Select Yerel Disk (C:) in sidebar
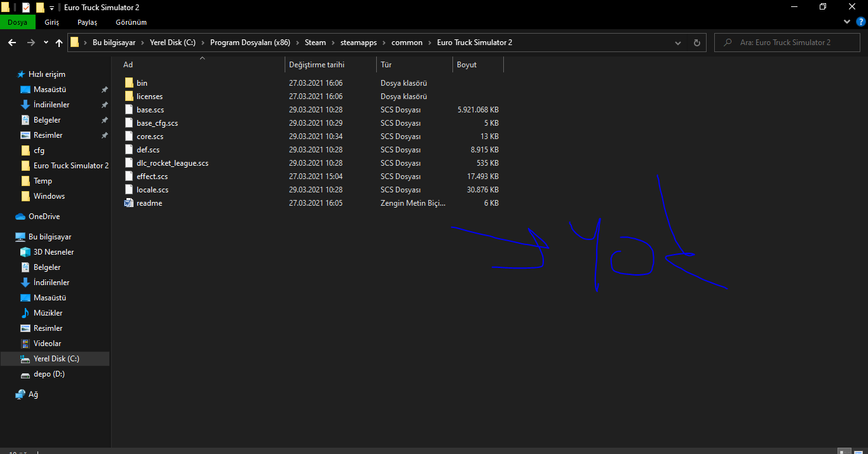The width and height of the screenshot is (868, 454). (55, 359)
